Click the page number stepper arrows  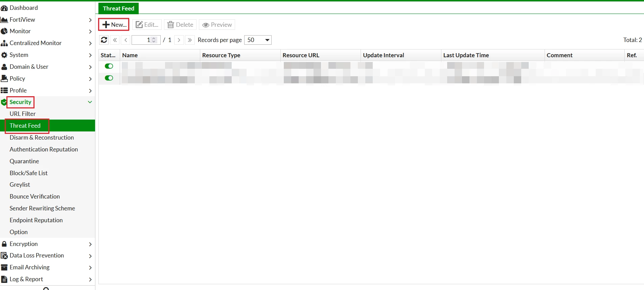click(x=154, y=40)
